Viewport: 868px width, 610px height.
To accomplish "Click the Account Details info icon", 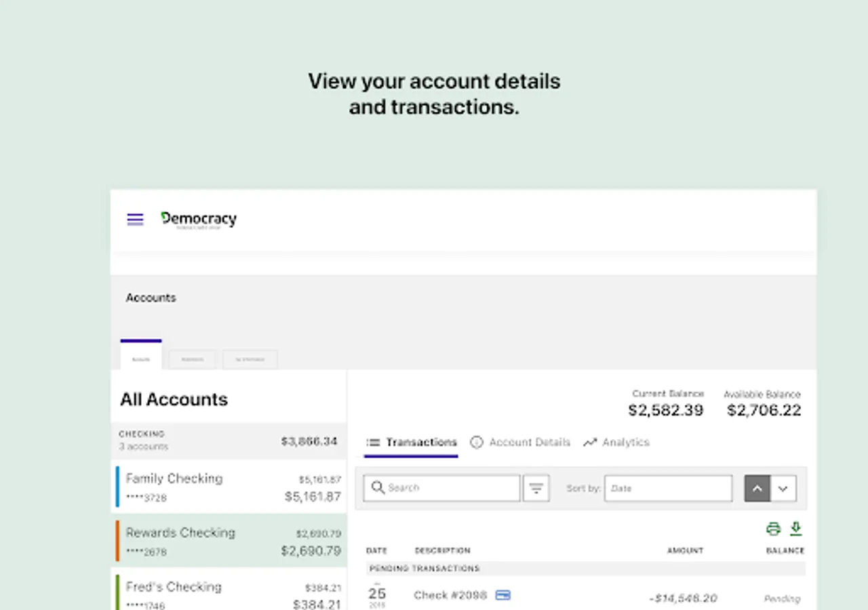I will [x=477, y=443].
